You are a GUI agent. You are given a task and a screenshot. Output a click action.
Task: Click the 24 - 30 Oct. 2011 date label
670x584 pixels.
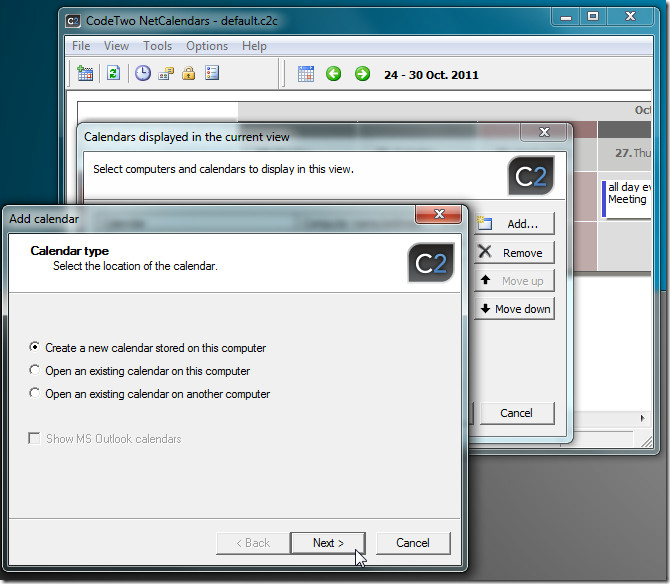pyautogui.click(x=431, y=75)
